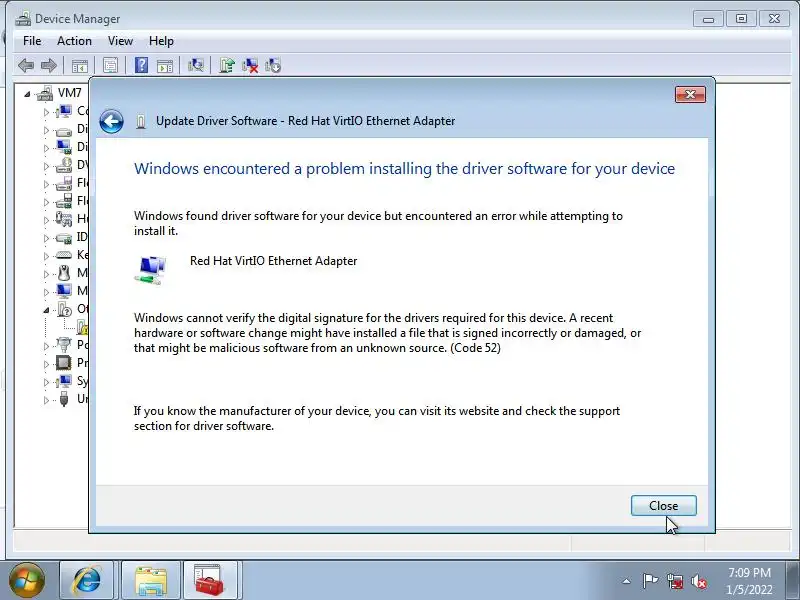Select the Ports category icon in tree
Screen dimensions: 800x600
pos(64,345)
